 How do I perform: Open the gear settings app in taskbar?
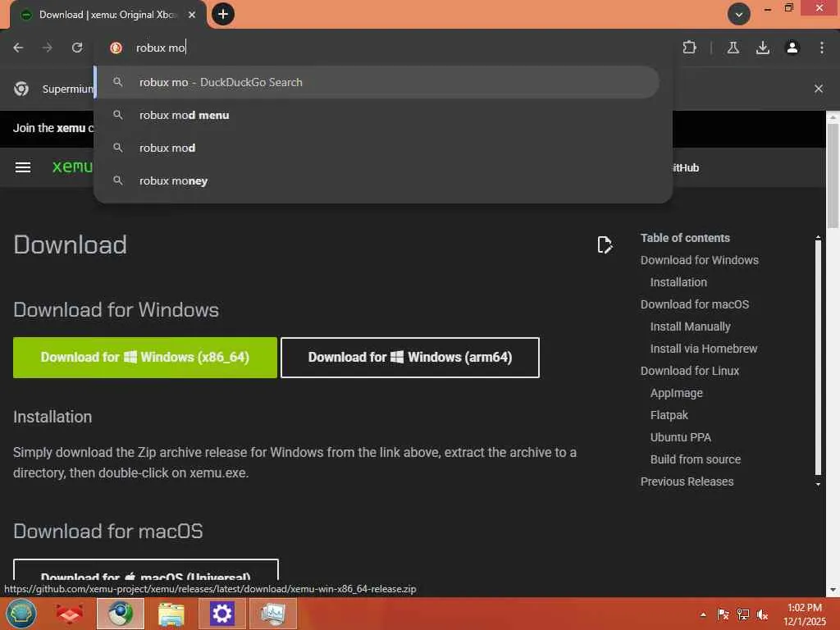[221, 614]
